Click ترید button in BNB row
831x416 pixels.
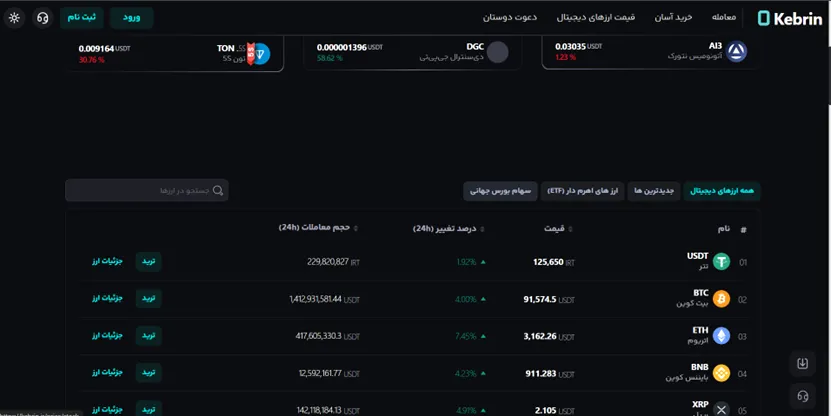(148, 373)
